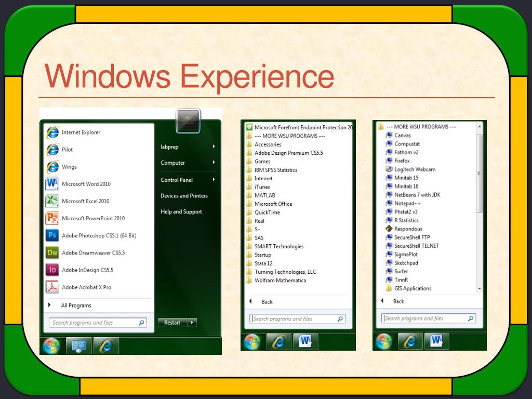This screenshot has width=532, height=399.
Task: Launch Firefox
Action: pos(398,161)
